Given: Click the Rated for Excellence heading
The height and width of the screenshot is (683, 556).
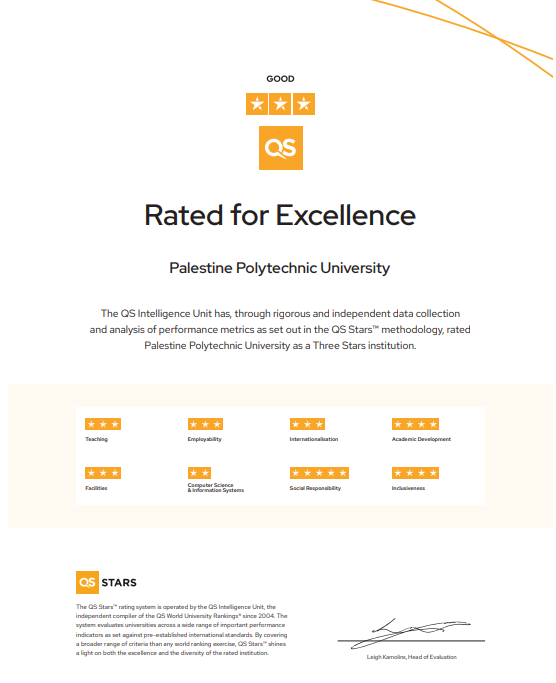Looking at the screenshot, I should pos(280,215).
